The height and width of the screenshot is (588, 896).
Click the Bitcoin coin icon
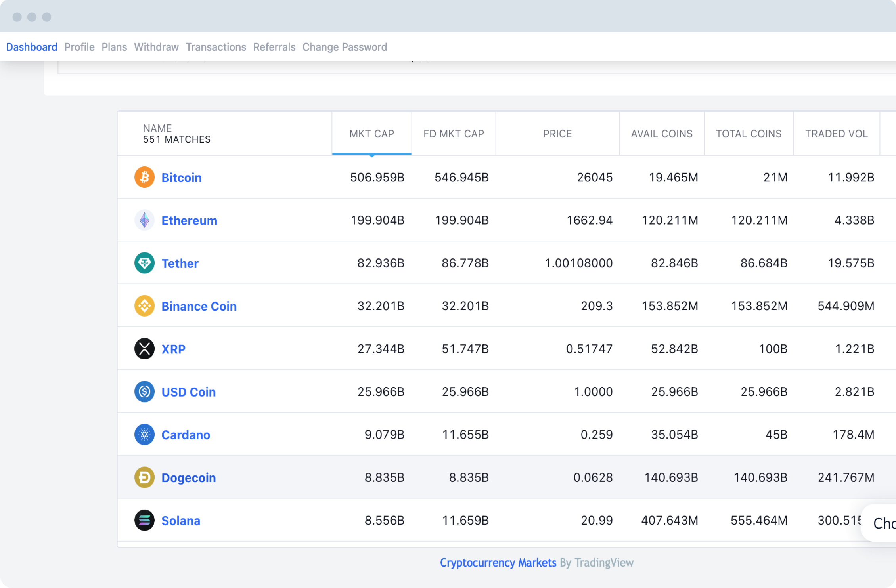pos(144,177)
